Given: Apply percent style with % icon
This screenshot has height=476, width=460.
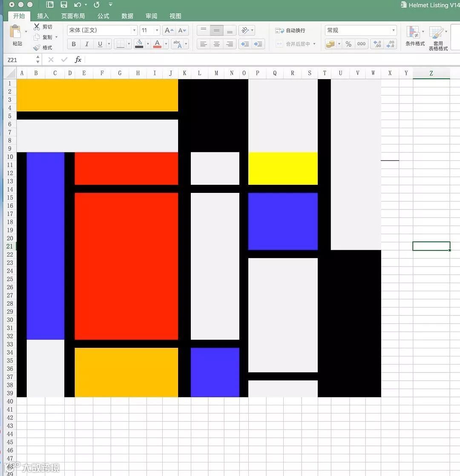Looking at the screenshot, I should coord(348,44).
